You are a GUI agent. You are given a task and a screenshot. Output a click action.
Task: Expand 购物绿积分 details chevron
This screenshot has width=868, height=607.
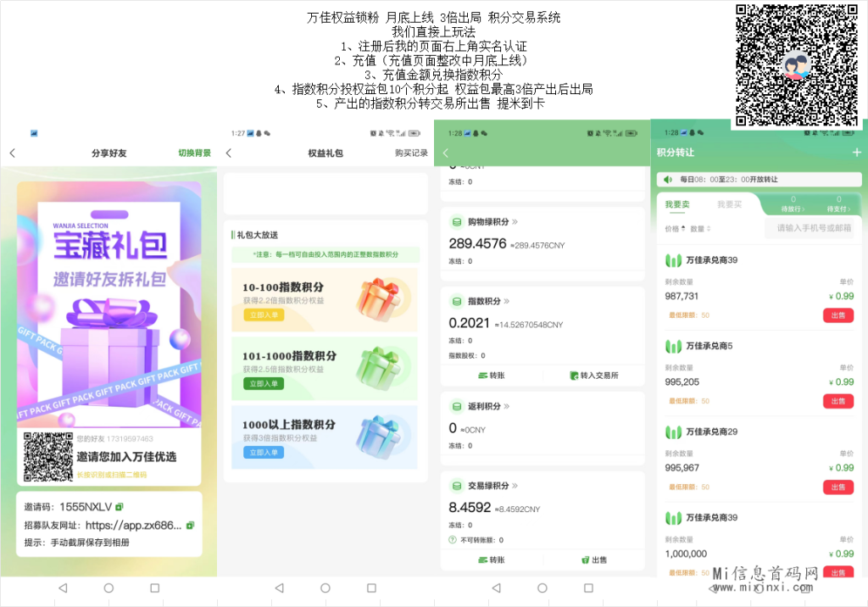pos(515,222)
